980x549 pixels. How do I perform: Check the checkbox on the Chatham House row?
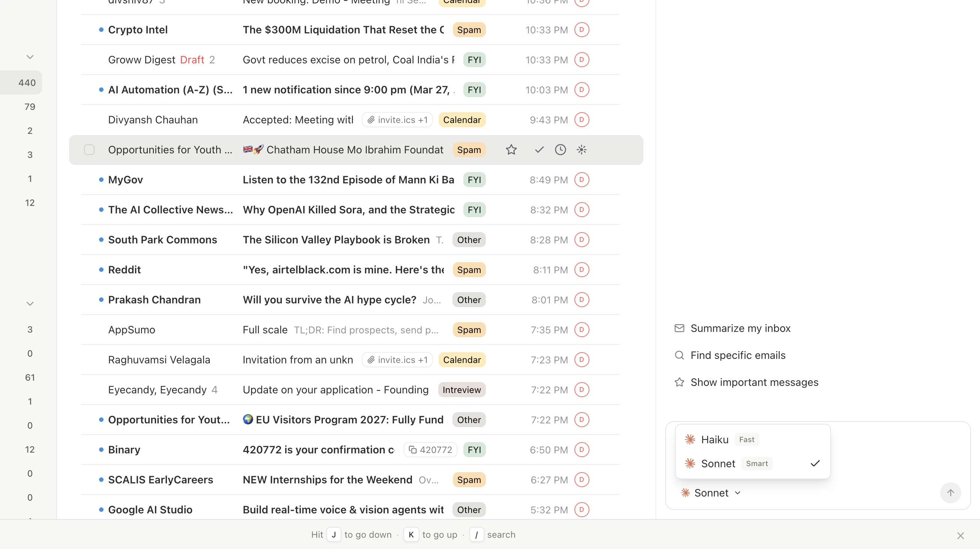pos(89,149)
